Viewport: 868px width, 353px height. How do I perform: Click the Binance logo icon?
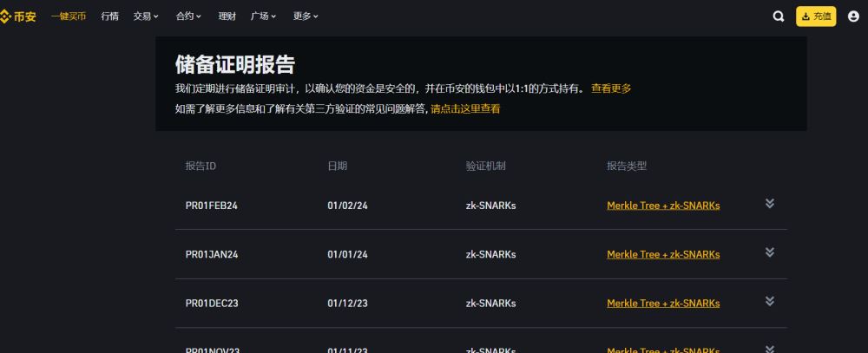click(5, 16)
